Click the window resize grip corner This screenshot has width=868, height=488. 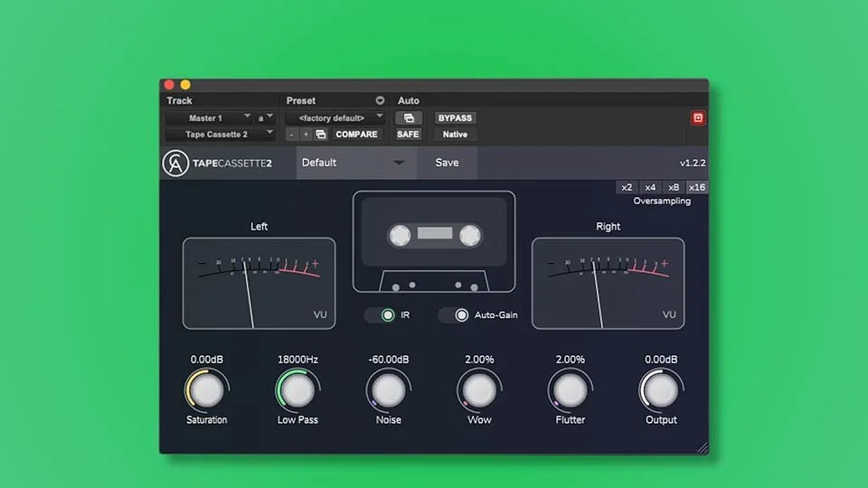pos(702,447)
